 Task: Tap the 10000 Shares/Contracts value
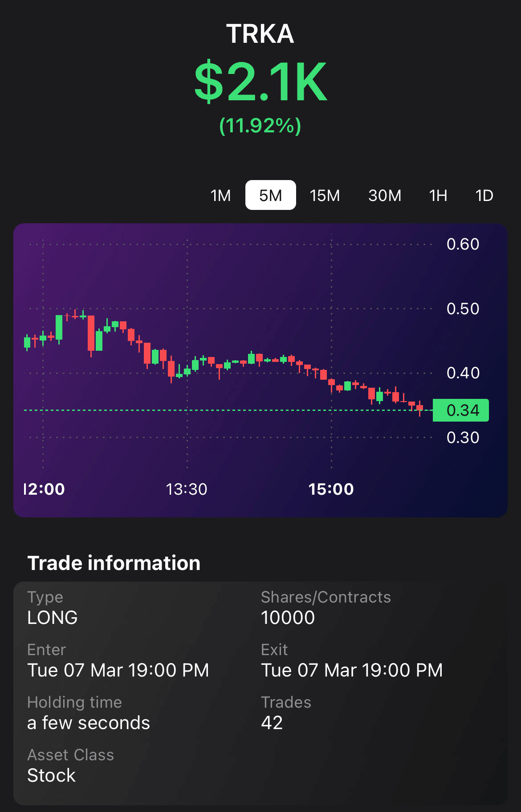288,618
